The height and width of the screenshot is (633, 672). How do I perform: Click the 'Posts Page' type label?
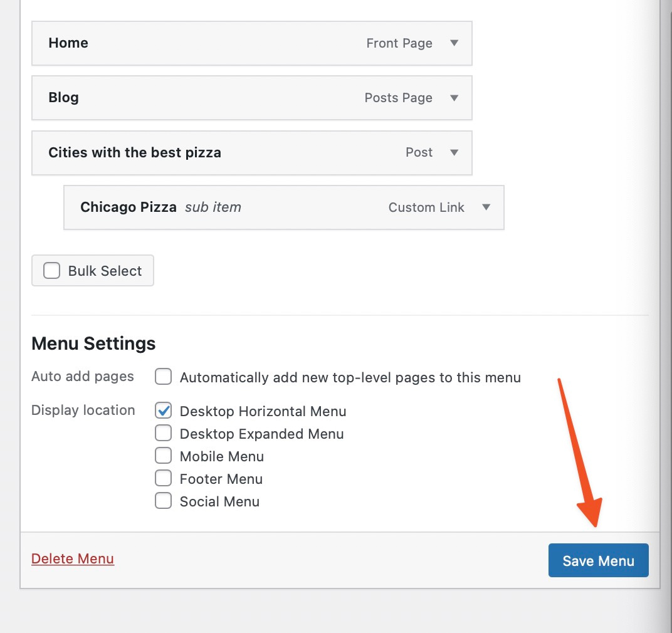(398, 98)
